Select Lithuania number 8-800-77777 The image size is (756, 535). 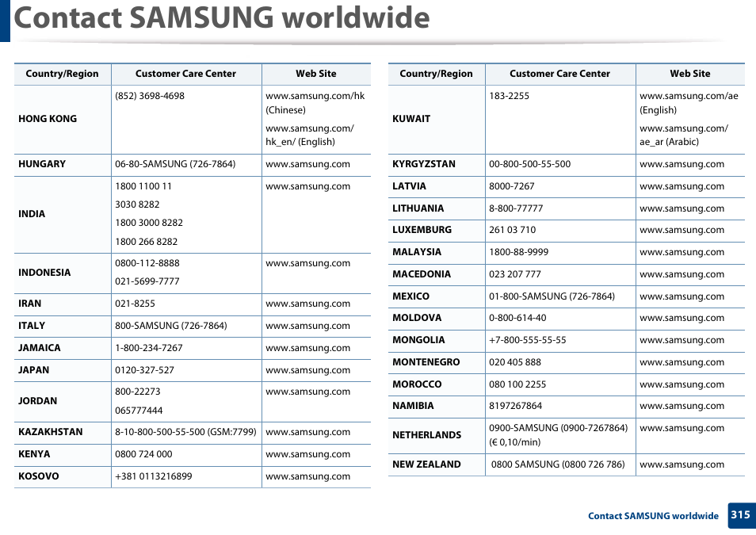coord(516,208)
